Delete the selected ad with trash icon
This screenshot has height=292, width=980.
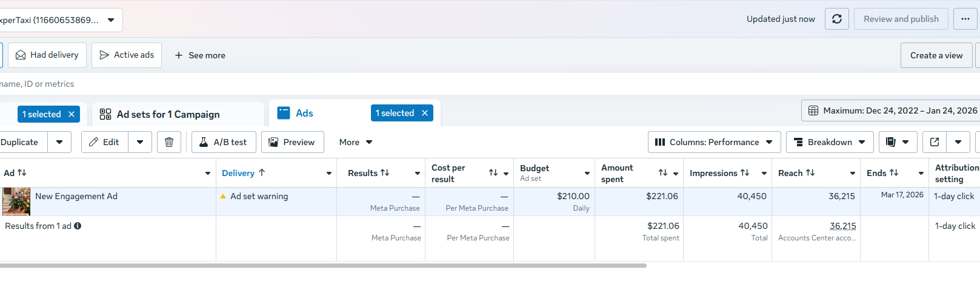pos(169,142)
